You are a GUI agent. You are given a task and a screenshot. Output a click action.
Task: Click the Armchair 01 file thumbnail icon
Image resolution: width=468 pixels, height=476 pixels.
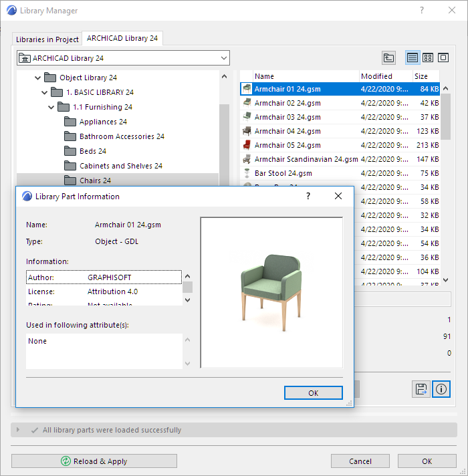coord(247,89)
